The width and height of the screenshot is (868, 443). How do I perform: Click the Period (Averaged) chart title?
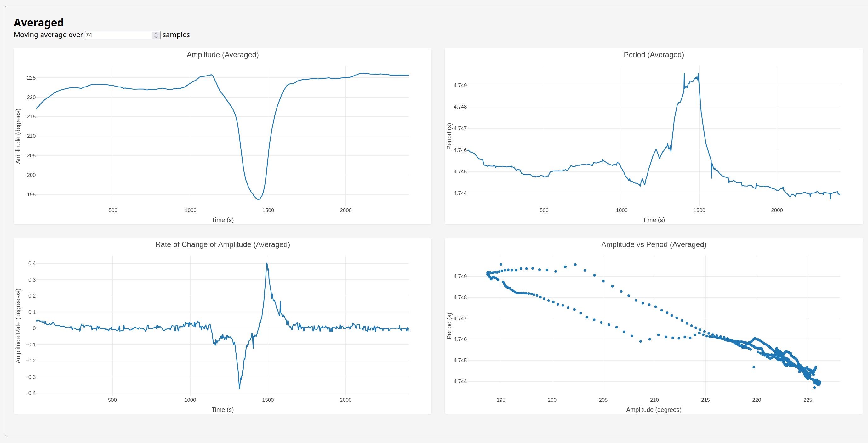point(653,55)
